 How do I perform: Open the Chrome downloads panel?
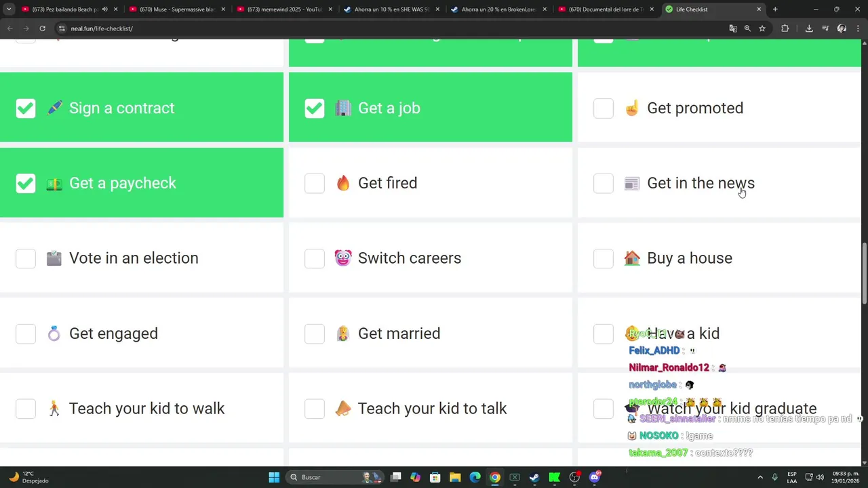point(809,28)
